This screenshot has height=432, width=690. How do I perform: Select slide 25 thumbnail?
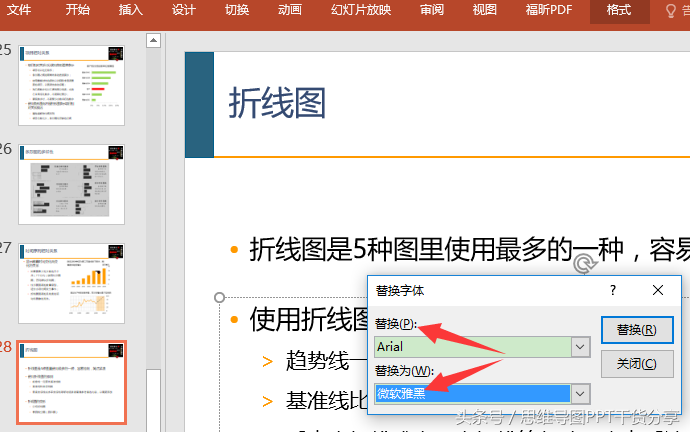click(71, 85)
